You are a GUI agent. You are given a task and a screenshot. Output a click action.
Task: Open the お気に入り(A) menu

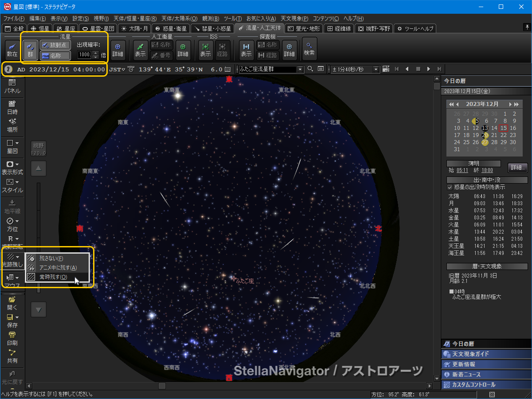(x=261, y=19)
